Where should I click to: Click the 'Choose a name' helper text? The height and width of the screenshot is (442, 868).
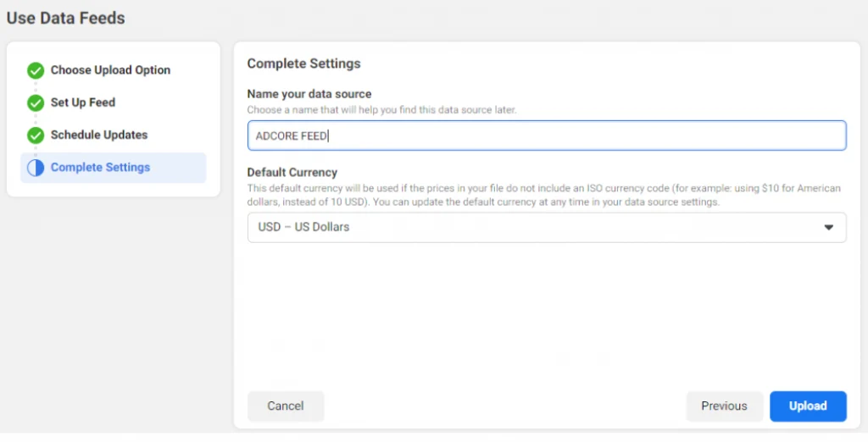point(381,110)
